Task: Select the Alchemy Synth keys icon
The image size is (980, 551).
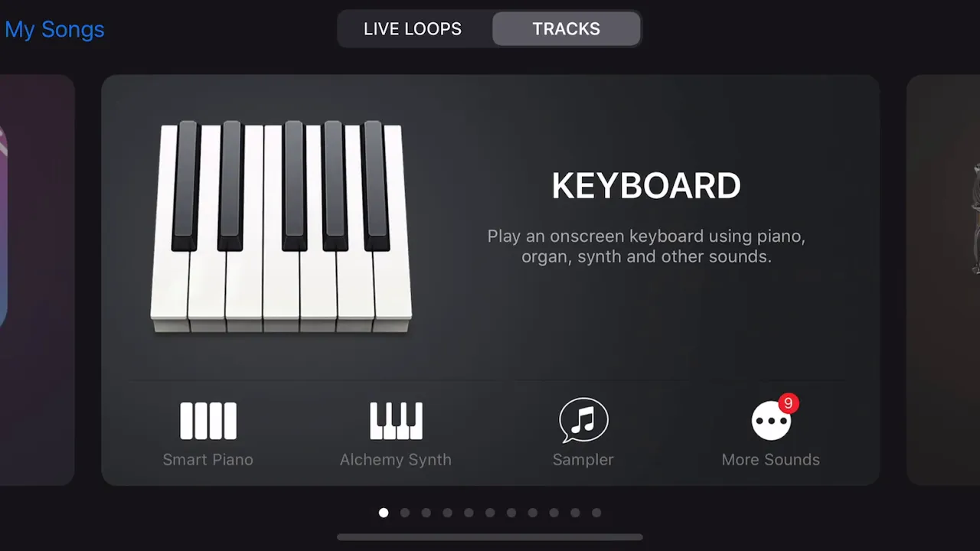Action: point(396,421)
